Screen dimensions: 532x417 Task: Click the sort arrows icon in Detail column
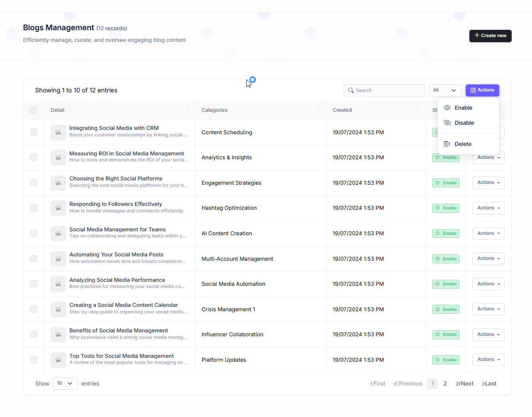(187, 111)
